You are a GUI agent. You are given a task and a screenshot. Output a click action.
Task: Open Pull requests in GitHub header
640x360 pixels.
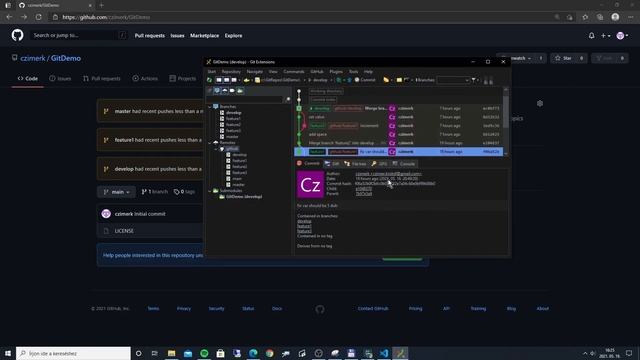150,36
